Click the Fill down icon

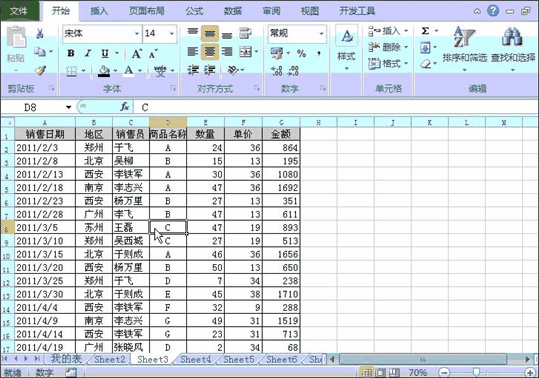pyautogui.click(x=425, y=47)
